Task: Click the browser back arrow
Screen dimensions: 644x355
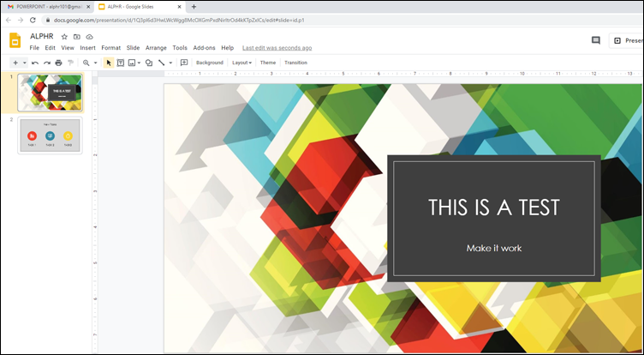Action: tap(9, 20)
